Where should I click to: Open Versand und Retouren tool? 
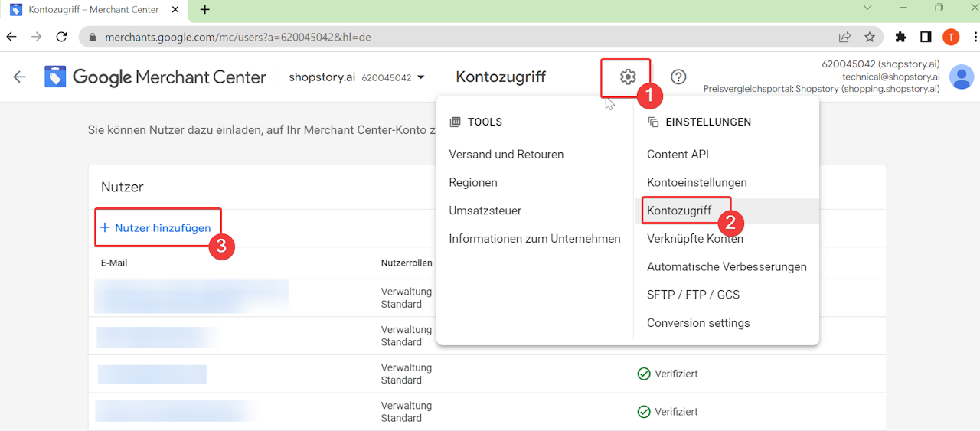(506, 155)
